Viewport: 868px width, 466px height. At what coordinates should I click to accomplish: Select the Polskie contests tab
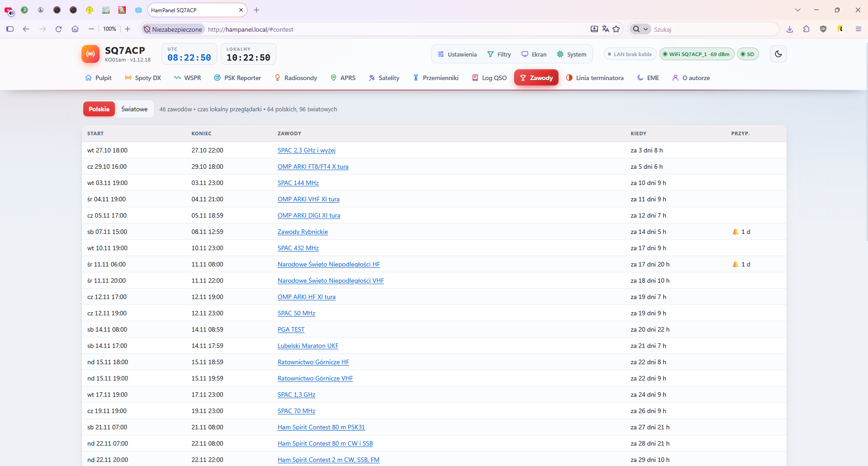(99, 109)
